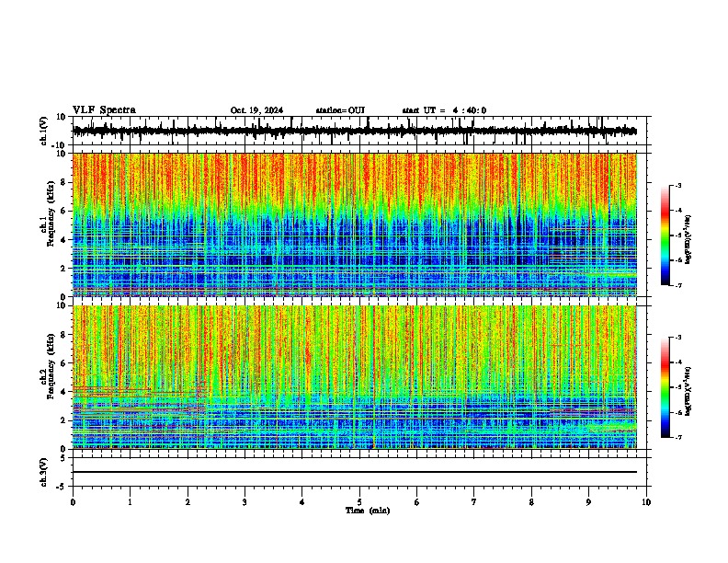Pick the ch.1 spectrogram color scale bar
The width and height of the screenshot is (728, 563).
(665, 236)
